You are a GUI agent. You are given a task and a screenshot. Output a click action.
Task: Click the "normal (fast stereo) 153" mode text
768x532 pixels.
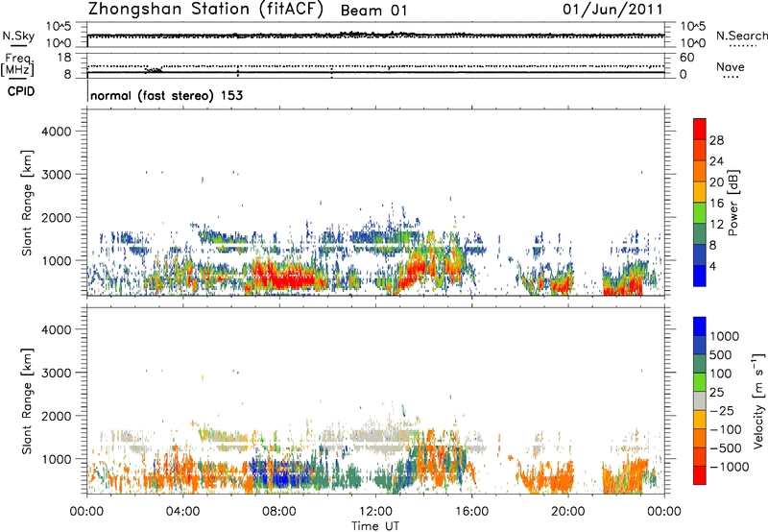click(x=166, y=95)
